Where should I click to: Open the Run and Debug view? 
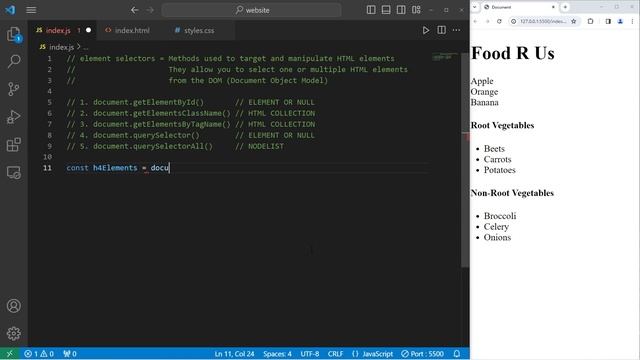click(14, 117)
